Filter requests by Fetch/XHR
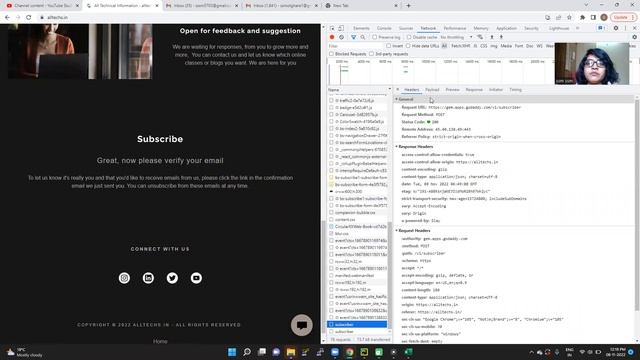The width and height of the screenshot is (640, 360). [x=461, y=46]
